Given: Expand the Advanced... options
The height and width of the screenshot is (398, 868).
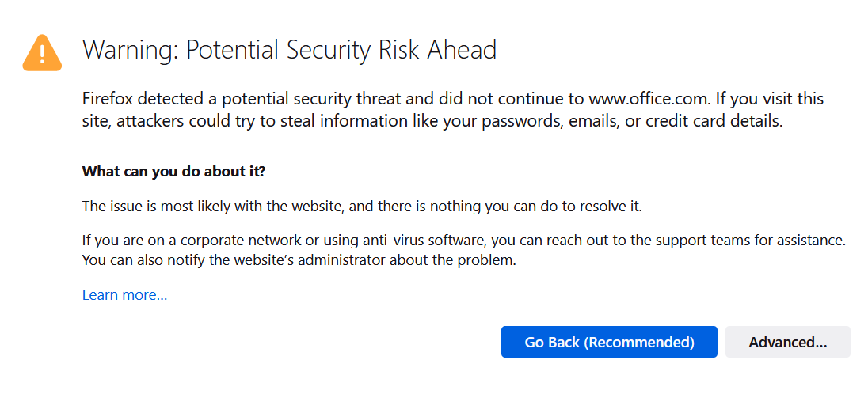Looking at the screenshot, I should [x=787, y=342].
